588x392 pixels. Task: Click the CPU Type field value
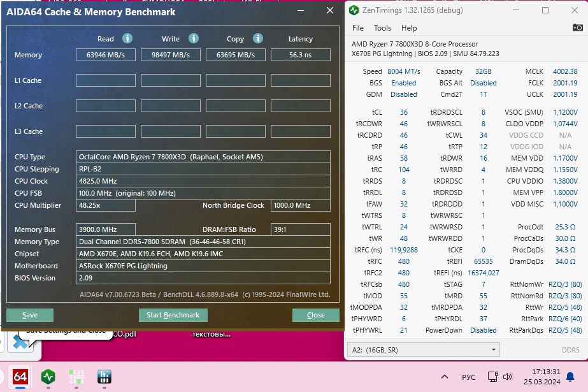click(x=203, y=157)
